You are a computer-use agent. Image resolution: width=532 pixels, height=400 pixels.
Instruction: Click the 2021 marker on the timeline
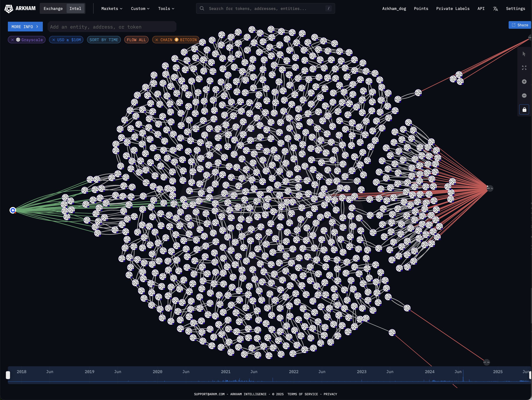click(226, 372)
